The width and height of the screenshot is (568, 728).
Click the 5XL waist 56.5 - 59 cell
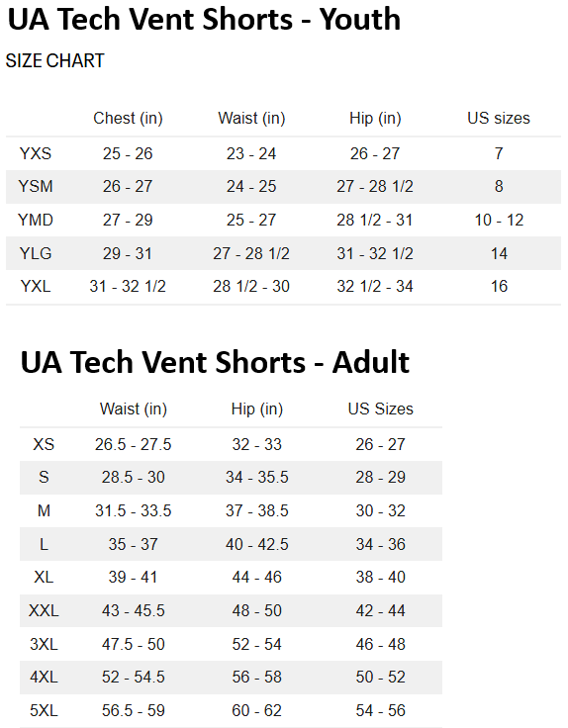pos(134,711)
